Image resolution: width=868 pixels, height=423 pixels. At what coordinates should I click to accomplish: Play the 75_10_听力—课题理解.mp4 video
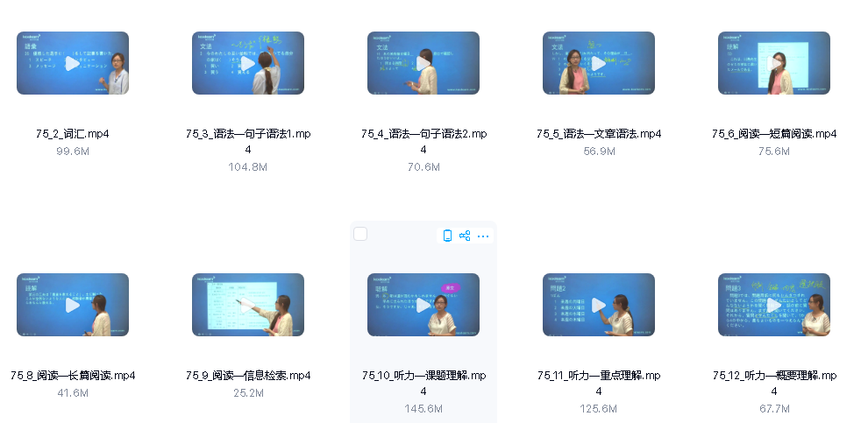point(423,305)
